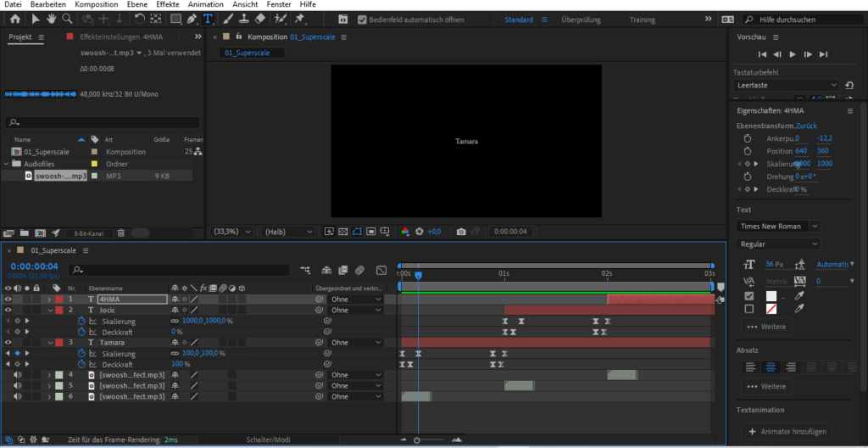Pick the Zoom magnifier tool

pos(69,20)
